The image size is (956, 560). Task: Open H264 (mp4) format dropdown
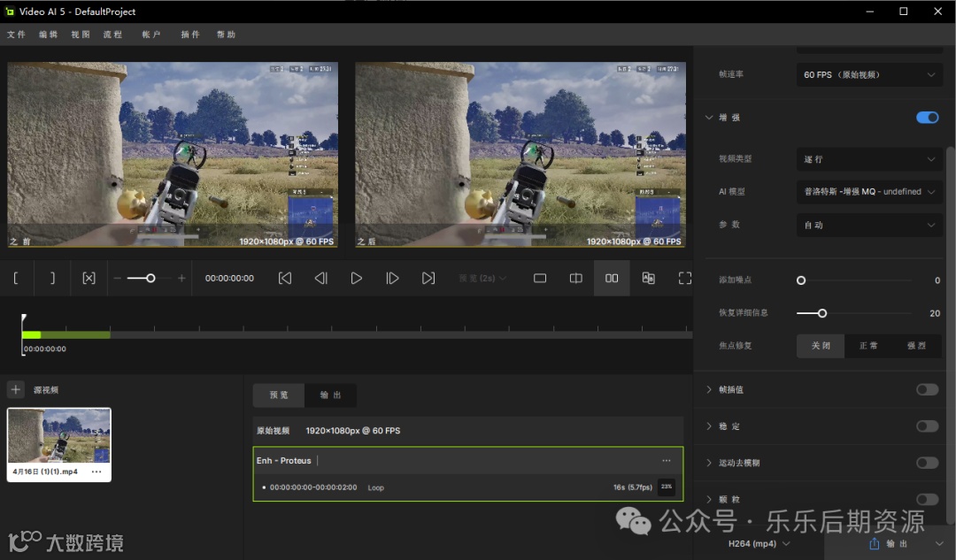pos(759,543)
